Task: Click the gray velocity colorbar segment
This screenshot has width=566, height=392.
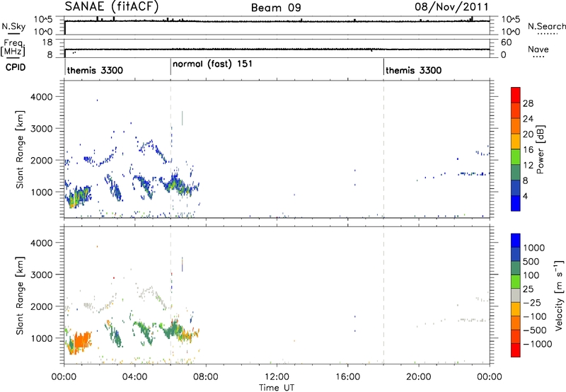Action: pyautogui.click(x=516, y=295)
